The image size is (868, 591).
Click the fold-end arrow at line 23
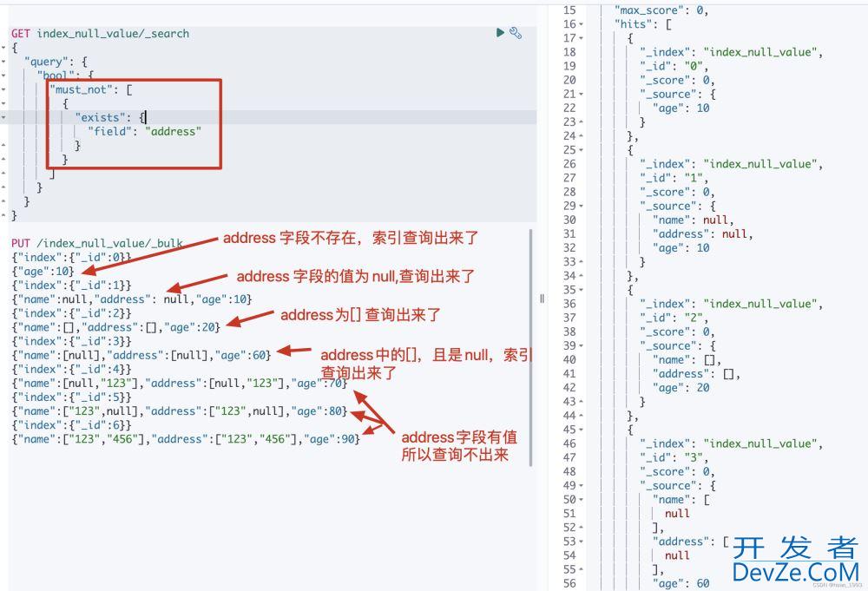pos(582,121)
